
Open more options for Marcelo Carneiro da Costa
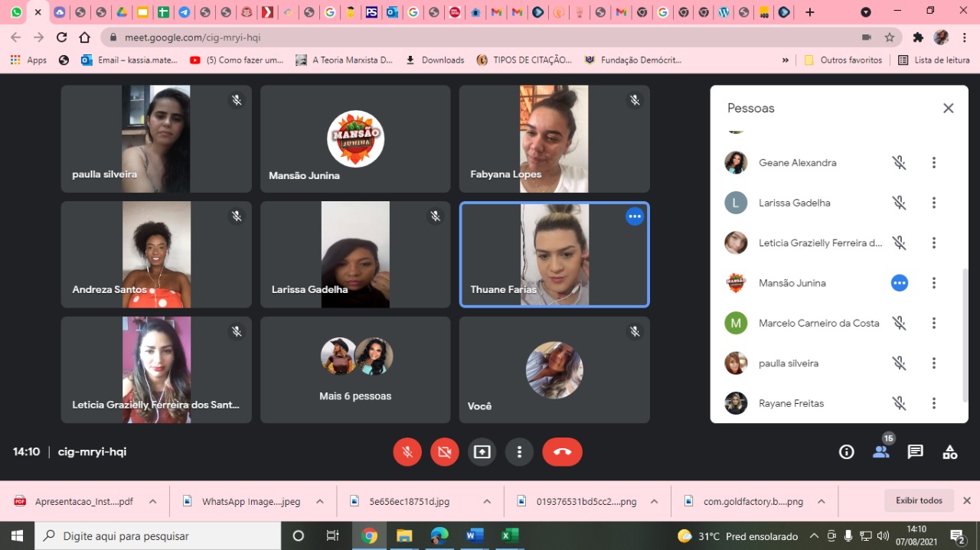(933, 324)
